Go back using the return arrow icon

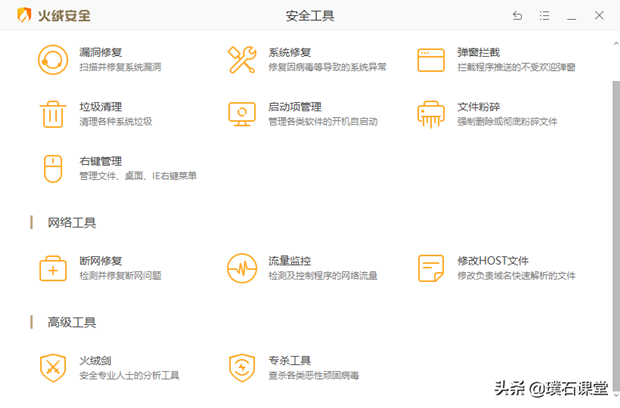pos(517,15)
